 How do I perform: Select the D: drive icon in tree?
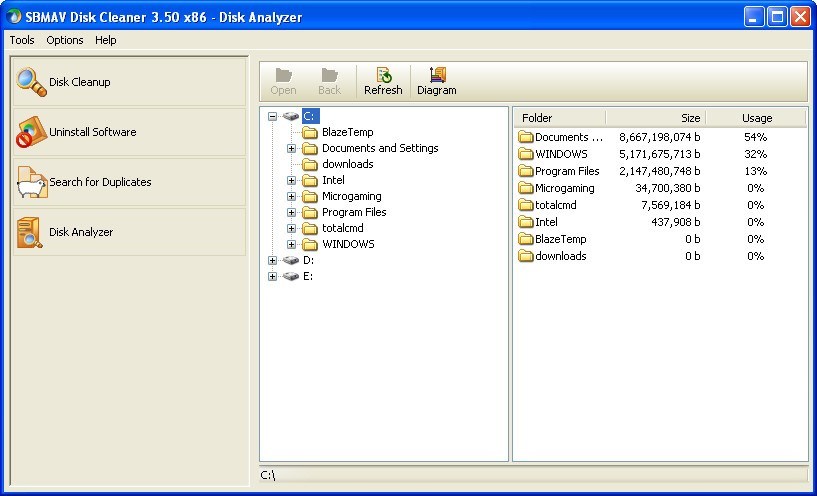click(291, 260)
